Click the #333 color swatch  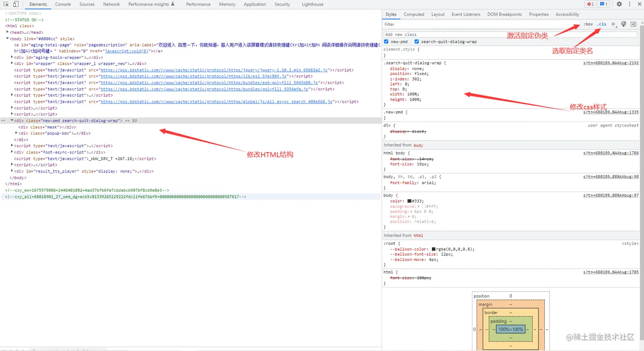409,201
